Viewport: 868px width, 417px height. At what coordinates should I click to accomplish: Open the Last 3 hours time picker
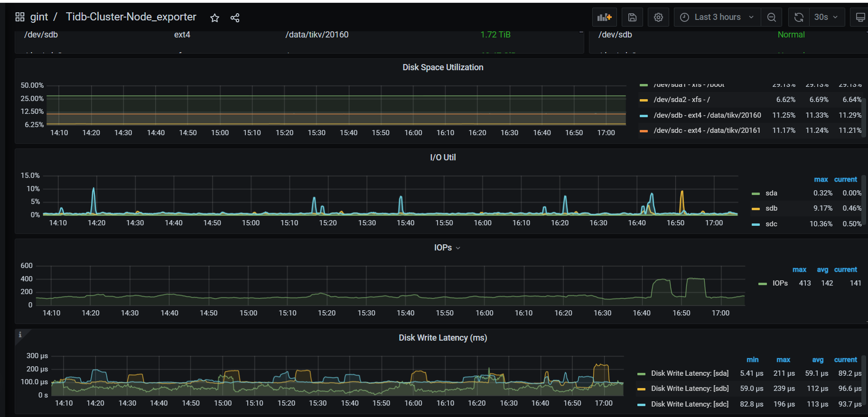click(717, 18)
